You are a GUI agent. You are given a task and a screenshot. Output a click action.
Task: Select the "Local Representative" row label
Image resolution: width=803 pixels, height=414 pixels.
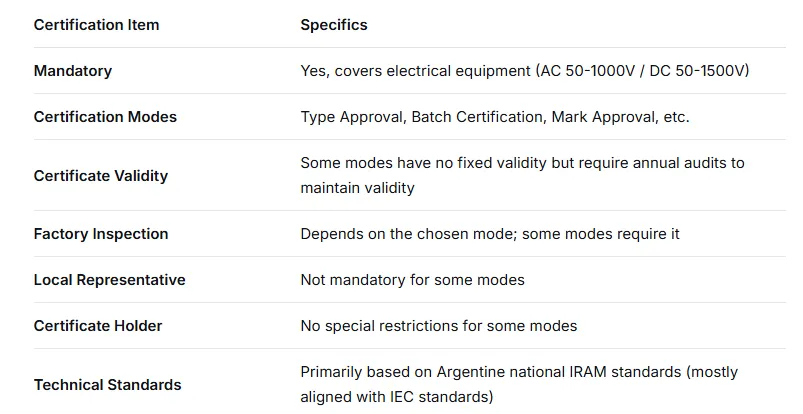[x=110, y=280]
